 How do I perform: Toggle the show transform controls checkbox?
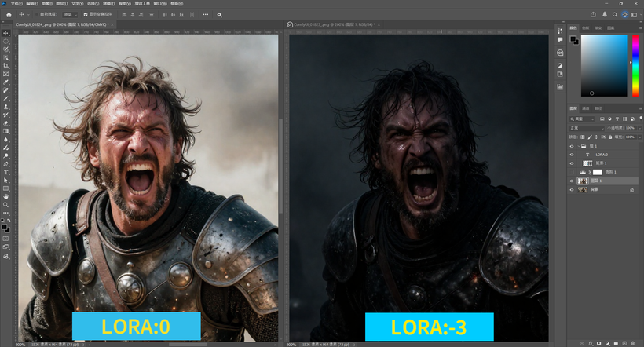(x=86, y=14)
